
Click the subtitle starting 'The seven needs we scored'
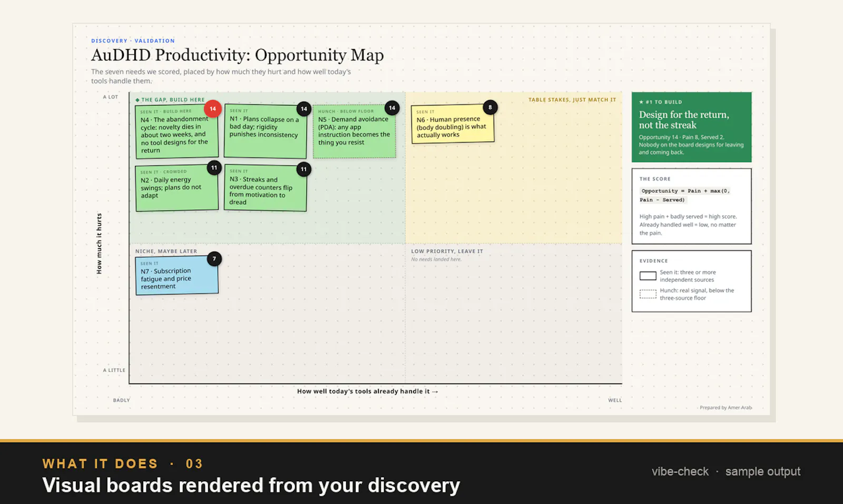221,76
